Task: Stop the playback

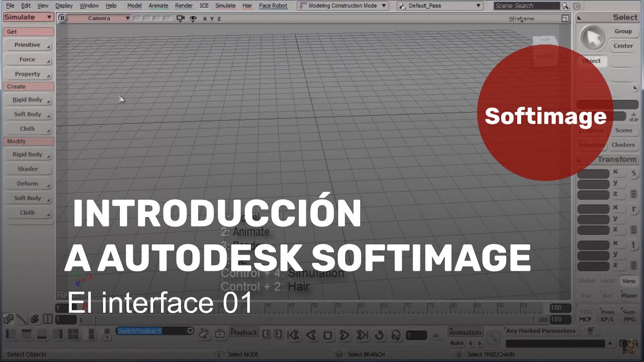Action: pyautogui.click(x=328, y=335)
